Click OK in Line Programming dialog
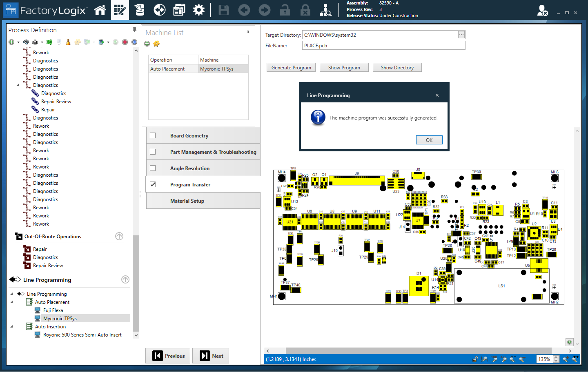Viewport: 588px width, 372px height. 429,140
